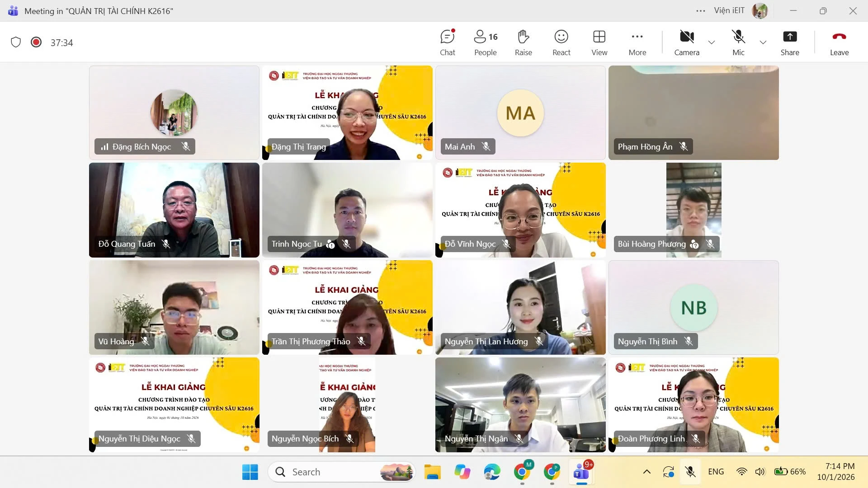Open the React emoji menu
The height and width of the screenshot is (488, 868).
point(561,42)
